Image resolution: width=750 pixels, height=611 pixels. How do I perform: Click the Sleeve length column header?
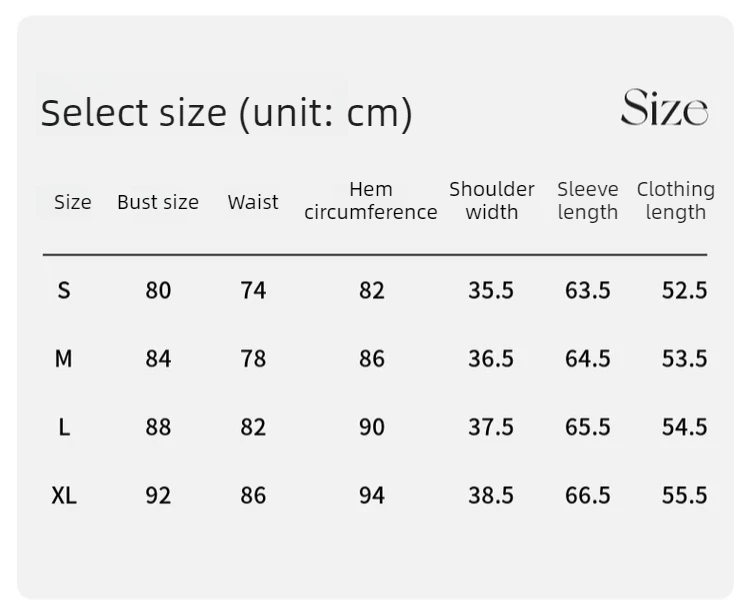pos(588,201)
